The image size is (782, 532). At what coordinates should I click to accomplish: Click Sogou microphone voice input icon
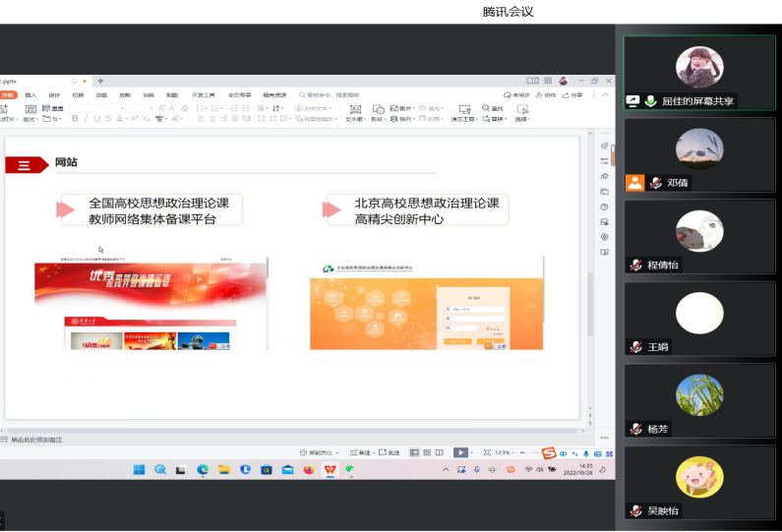pyautogui.click(x=586, y=453)
